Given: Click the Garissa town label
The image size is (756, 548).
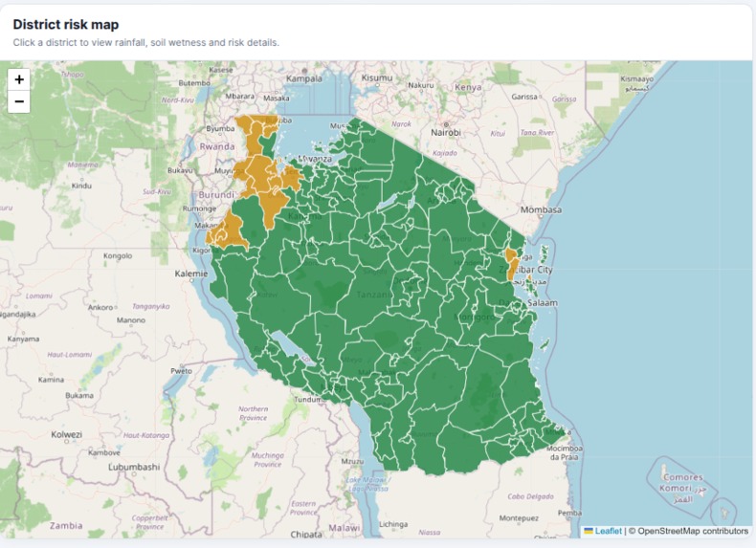Looking at the screenshot, I should 524,97.
